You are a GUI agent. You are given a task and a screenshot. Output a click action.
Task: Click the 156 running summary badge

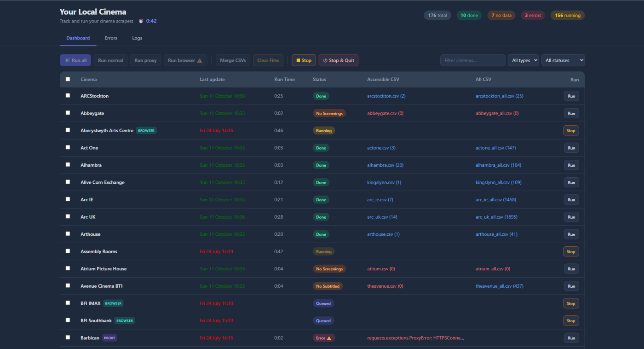tap(568, 15)
